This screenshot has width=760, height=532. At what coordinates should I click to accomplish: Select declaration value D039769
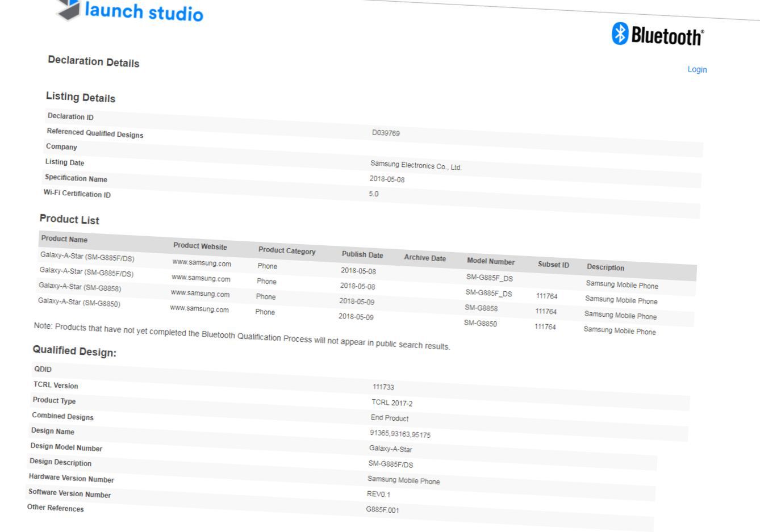pos(386,133)
